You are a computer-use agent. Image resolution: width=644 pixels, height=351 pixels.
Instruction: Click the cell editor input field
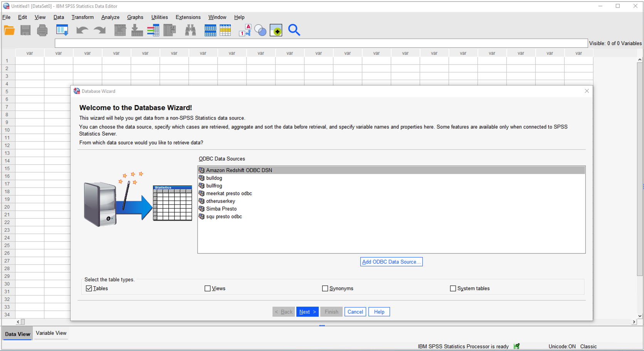321,43
